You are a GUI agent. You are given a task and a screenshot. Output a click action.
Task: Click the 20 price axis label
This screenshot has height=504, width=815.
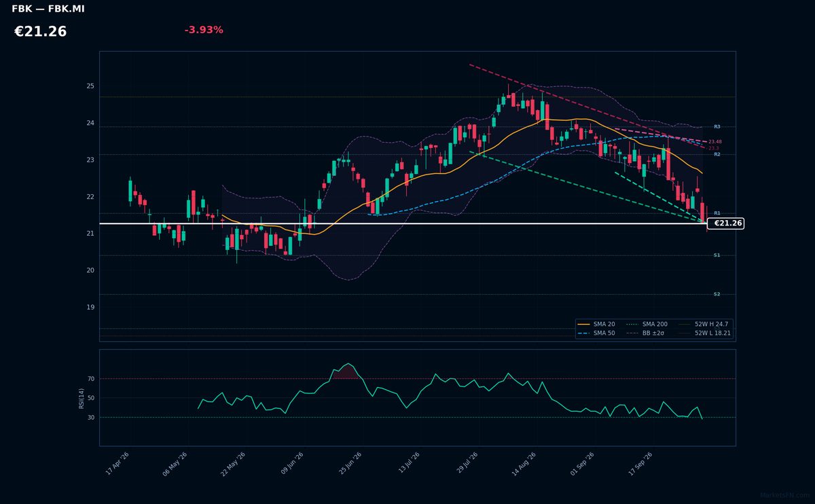(90, 270)
